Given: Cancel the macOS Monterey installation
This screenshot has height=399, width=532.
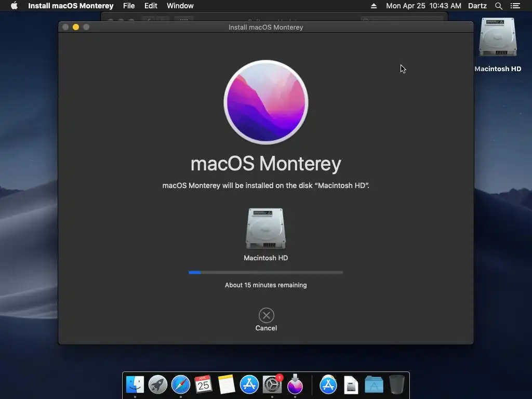Looking at the screenshot, I should pos(266,320).
